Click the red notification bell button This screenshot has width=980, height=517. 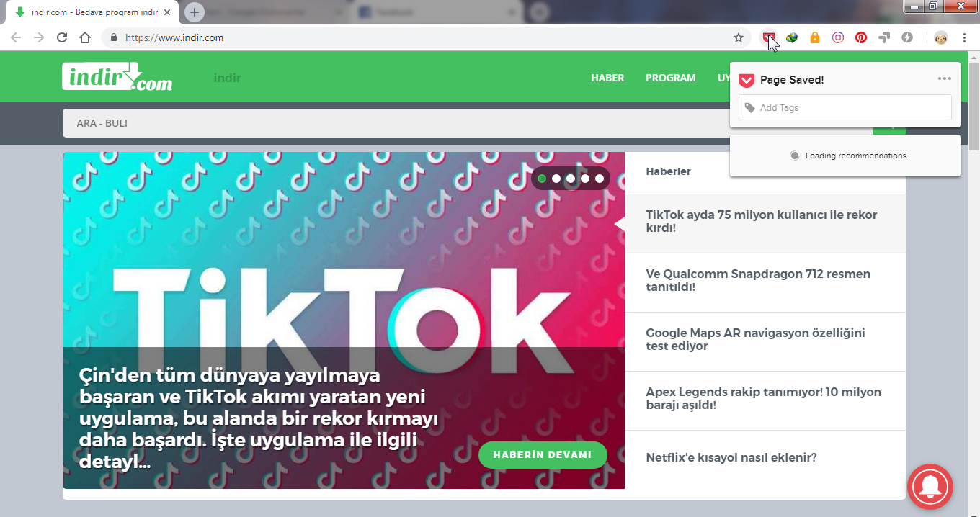930,487
